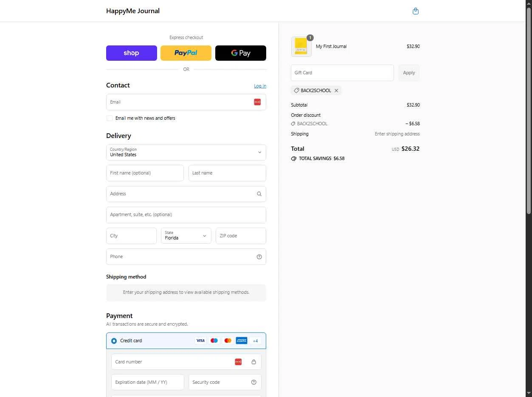Click the My First Journal product thumbnail
The width and height of the screenshot is (532, 397).
pyautogui.click(x=301, y=46)
